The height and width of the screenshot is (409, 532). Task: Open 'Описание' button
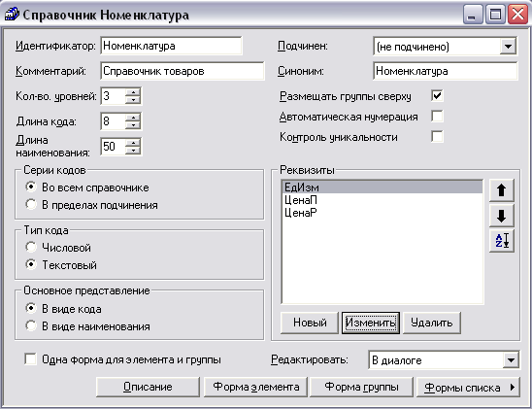tap(148, 387)
